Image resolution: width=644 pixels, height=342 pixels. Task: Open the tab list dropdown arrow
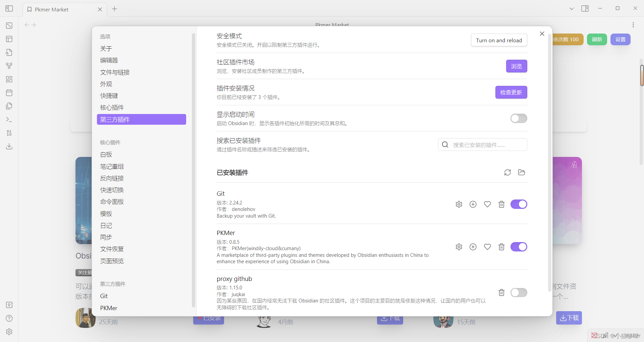pyautogui.click(x=572, y=9)
